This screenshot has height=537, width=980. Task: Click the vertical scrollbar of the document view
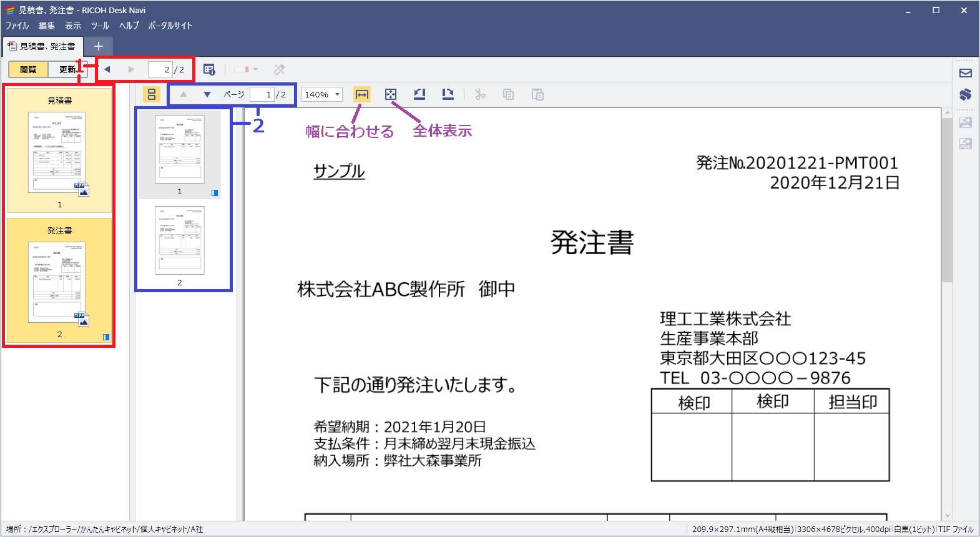[x=947, y=201]
